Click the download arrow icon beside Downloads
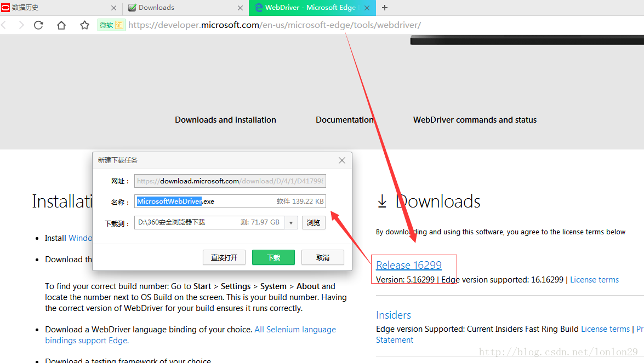 pos(382,201)
